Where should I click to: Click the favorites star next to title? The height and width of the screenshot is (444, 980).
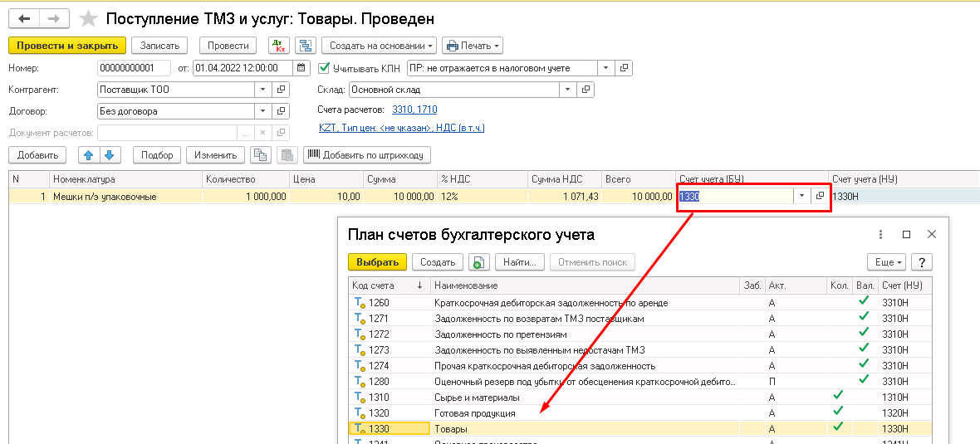pyautogui.click(x=87, y=18)
